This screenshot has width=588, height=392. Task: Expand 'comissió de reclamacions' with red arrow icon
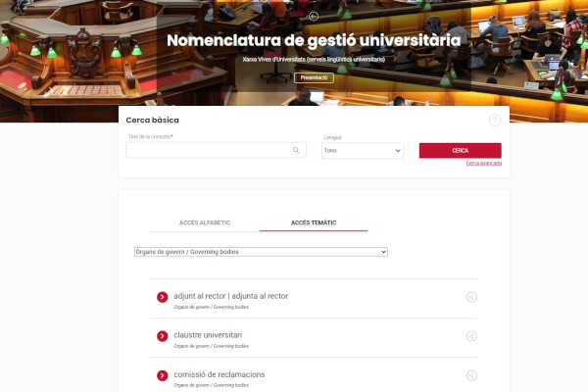point(162,375)
